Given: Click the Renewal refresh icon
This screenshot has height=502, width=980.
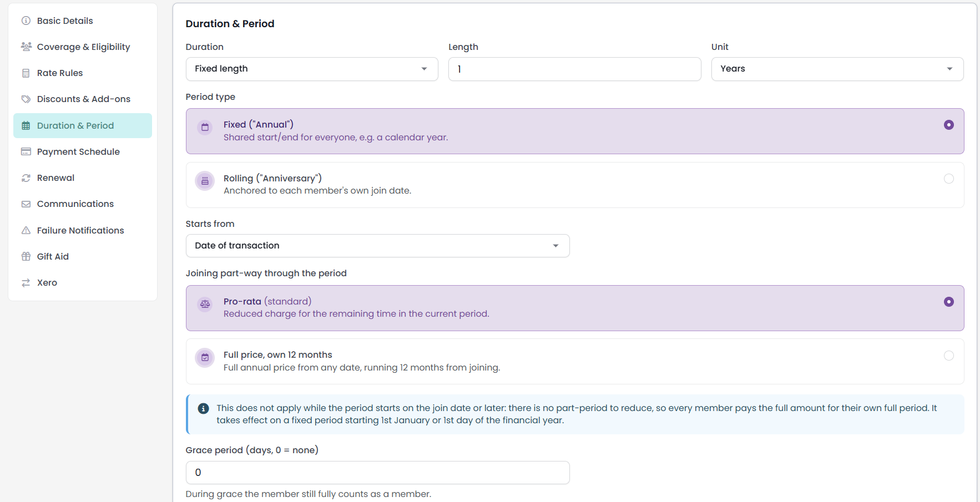Looking at the screenshot, I should [x=26, y=178].
